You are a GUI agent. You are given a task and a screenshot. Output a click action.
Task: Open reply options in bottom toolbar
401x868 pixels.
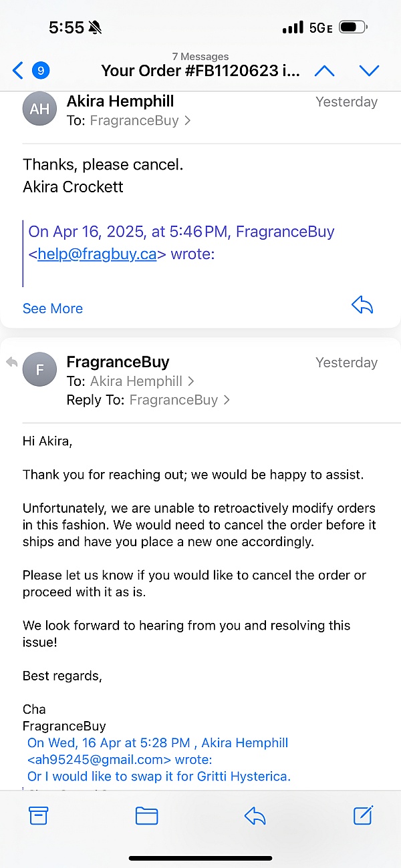(x=255, y=815)
